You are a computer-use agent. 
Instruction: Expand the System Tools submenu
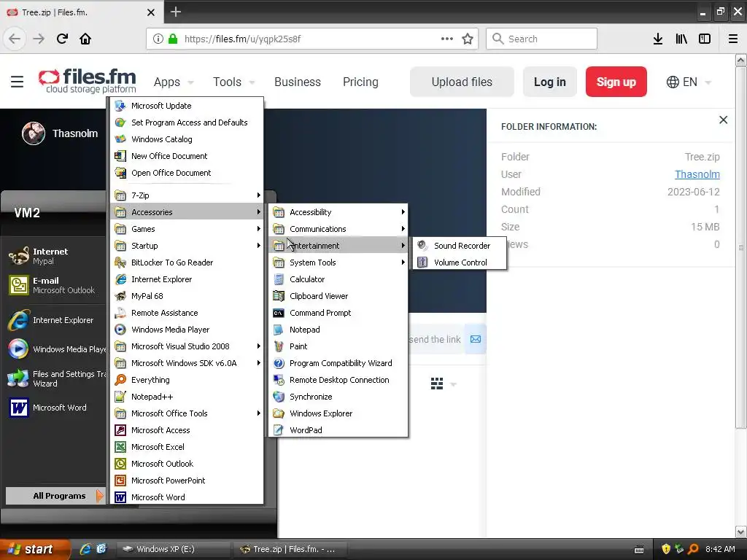pyautogui.click(x=338, y=262)
